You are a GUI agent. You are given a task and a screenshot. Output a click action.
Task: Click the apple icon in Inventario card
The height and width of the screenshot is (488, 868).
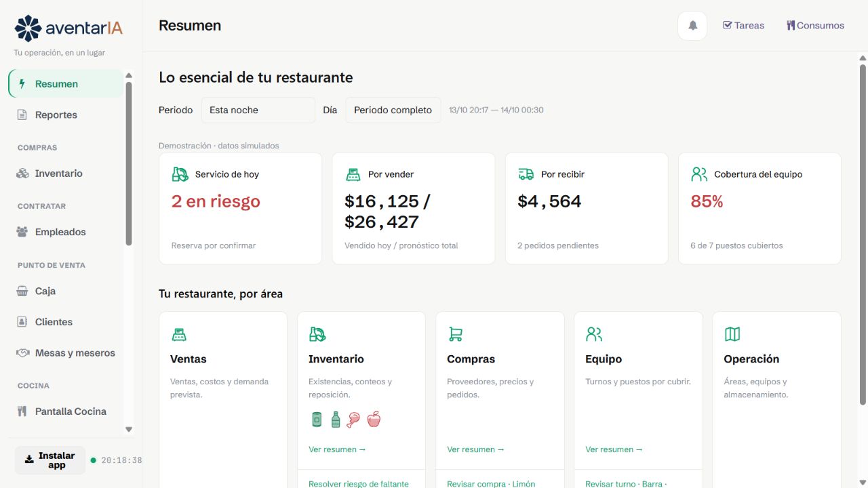click(374, 420)
